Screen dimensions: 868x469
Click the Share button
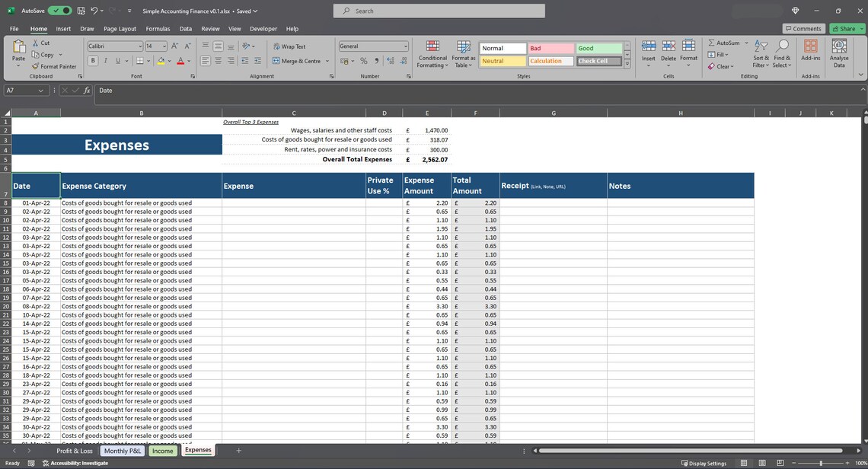click(x=845, y=28)
